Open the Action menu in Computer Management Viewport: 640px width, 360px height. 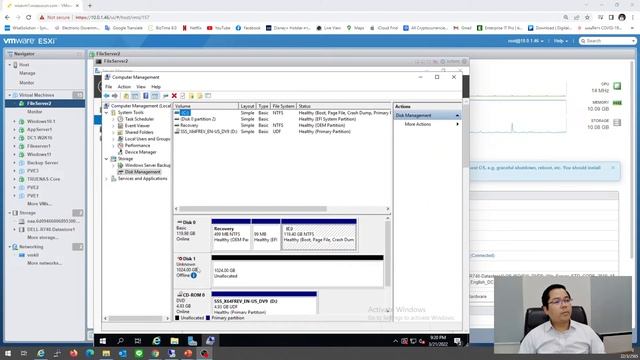pos(124,87)
